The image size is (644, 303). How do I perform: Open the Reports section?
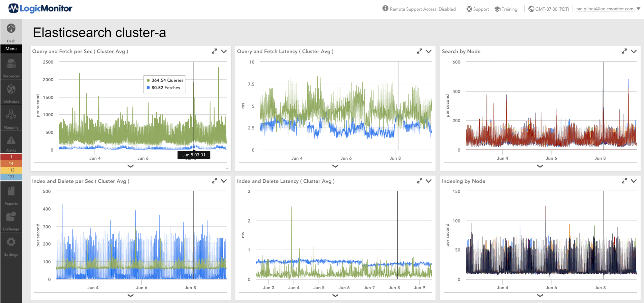(x=11, y=194)
